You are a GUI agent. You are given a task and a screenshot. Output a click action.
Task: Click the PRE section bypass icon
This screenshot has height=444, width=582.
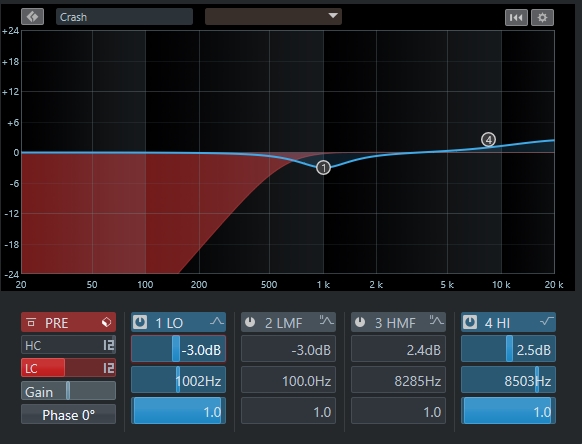point(31,323)
